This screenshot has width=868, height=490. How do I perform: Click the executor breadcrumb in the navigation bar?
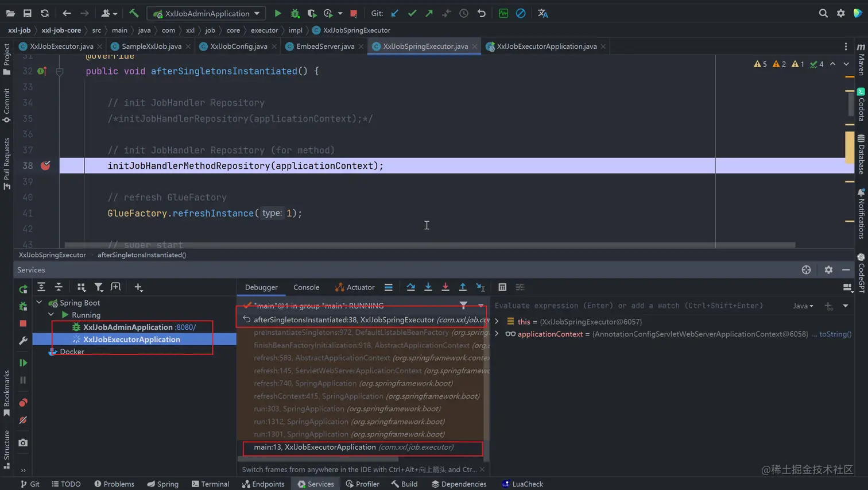tap(264, 30)
